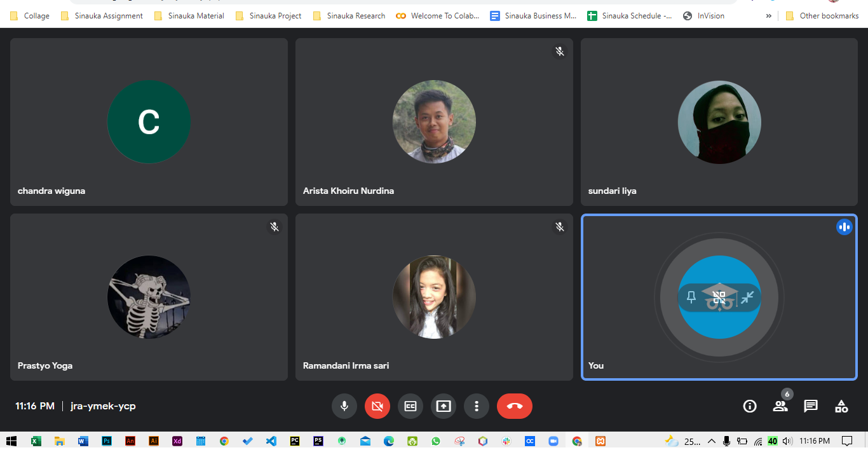The image size is (868, 450).
Task: Open the Other bookmarks folder
Action: [822, 16]
